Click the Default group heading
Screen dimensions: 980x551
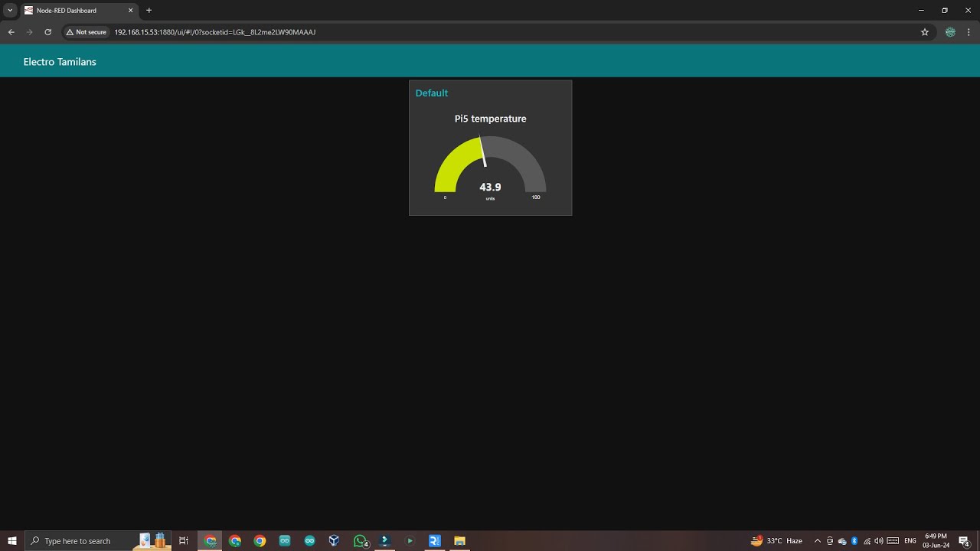click(432, 93)
